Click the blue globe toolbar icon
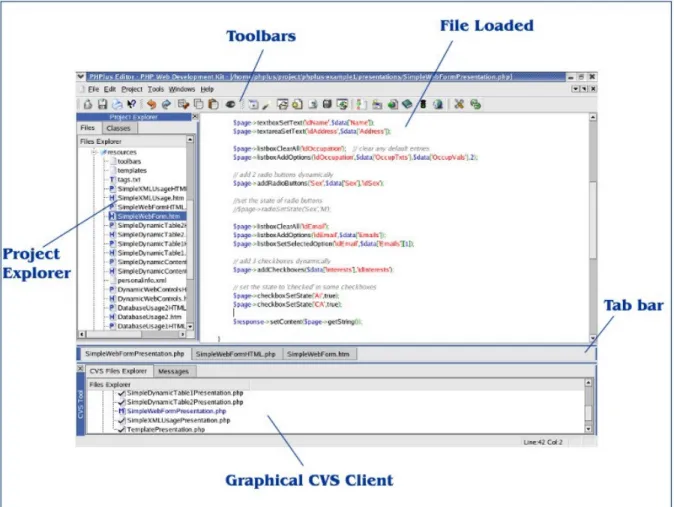This screenshot has height=507, width=674. coord(438,104)
